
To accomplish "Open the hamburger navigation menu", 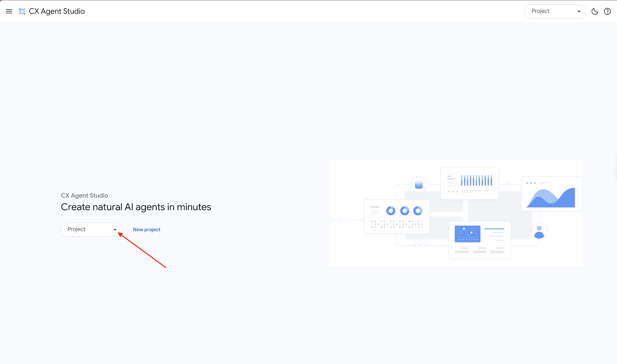I will point(9,11).
